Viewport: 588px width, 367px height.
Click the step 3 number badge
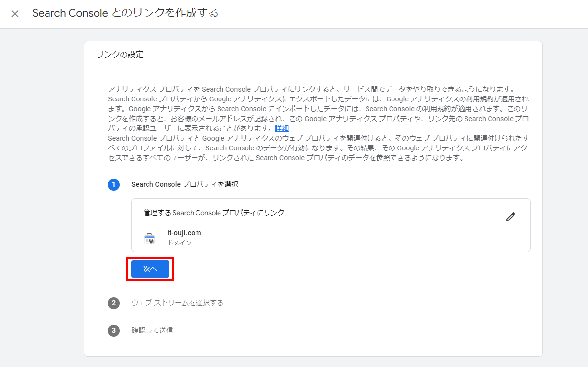point(114,330)
